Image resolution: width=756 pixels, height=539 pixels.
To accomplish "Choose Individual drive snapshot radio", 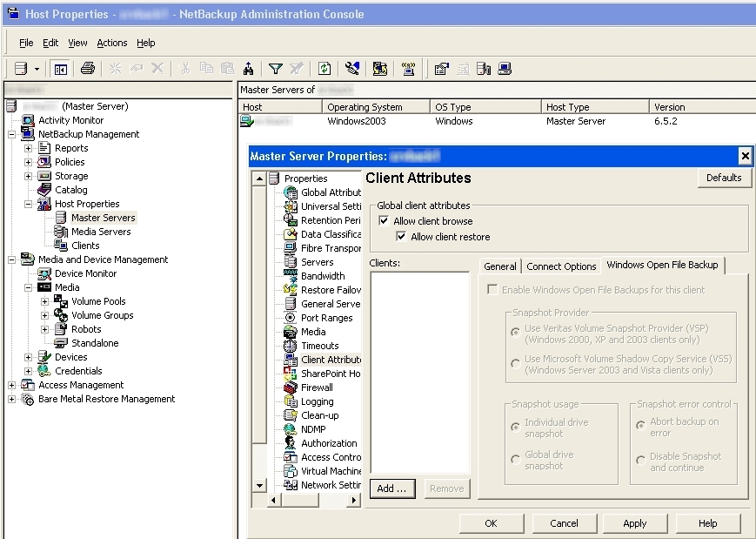I will 515,427.
